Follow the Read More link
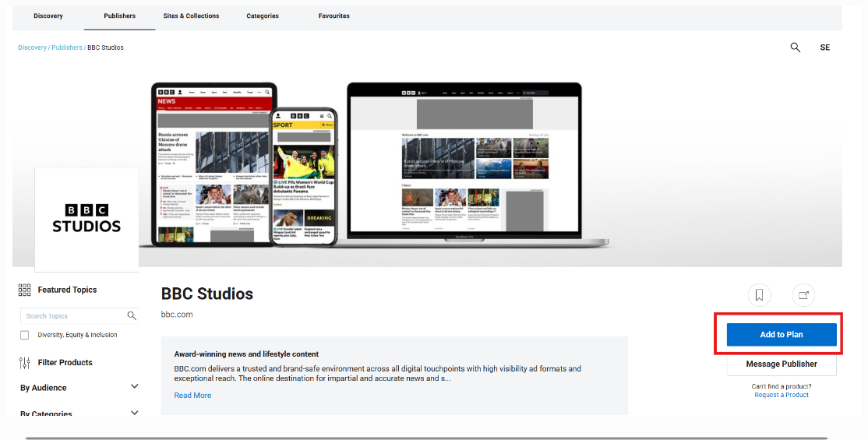The image size is (868, 440). 192,396
